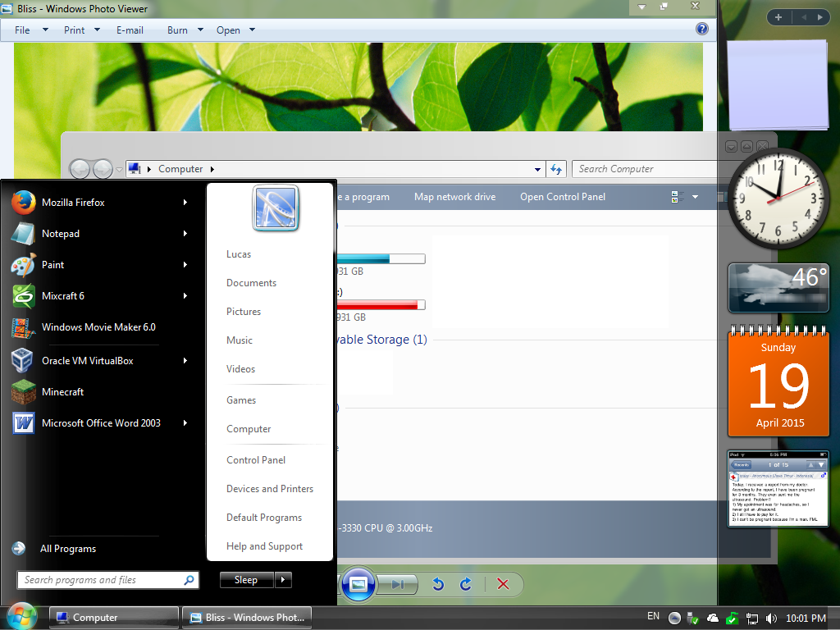The height and width of the screenshot is (630, 840).
Task: Open the Print menu in Photo Viewer
Action: (x=81, y=30)
